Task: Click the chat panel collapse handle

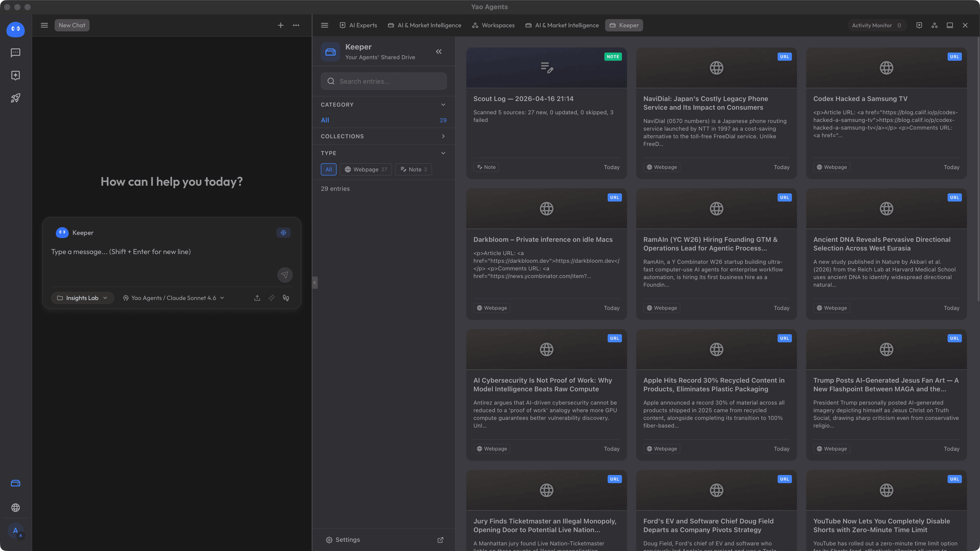Action: tap(315, 283)
